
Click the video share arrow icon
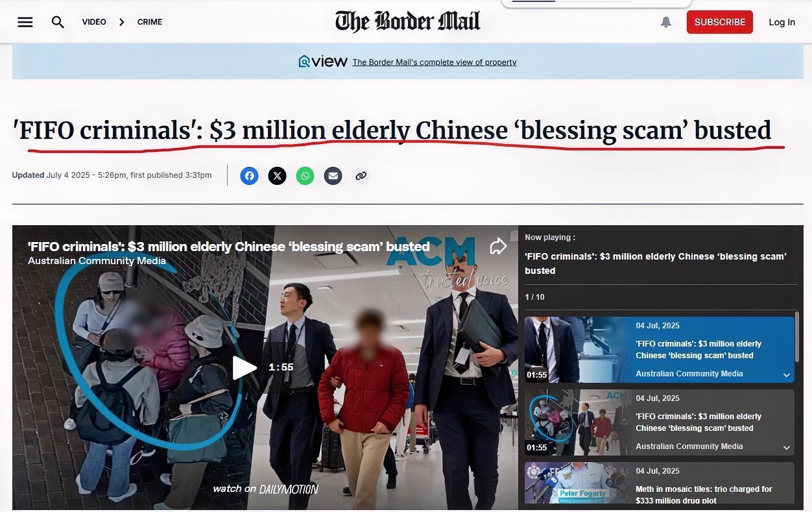point(497,247)
